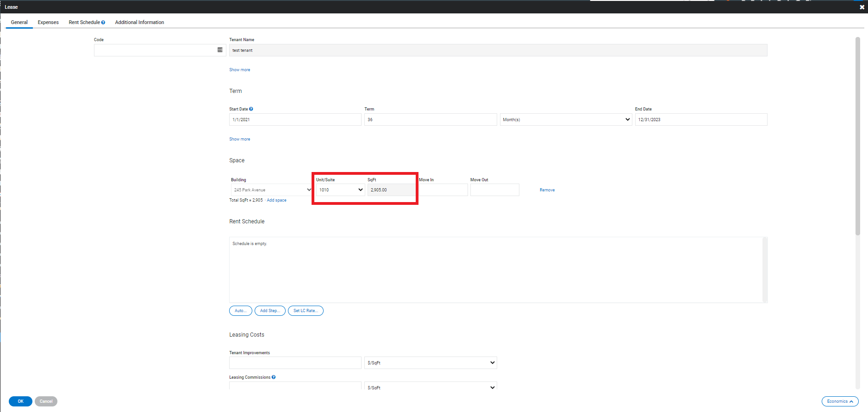Click the Start Date field
The width and height of the screenshot is (868, 412).
295,119
